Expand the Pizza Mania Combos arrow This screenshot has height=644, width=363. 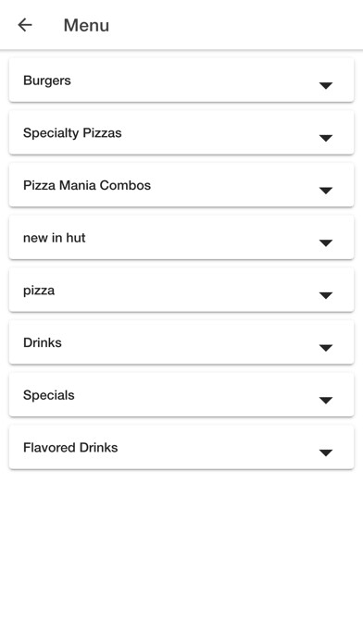pos(326,191)
